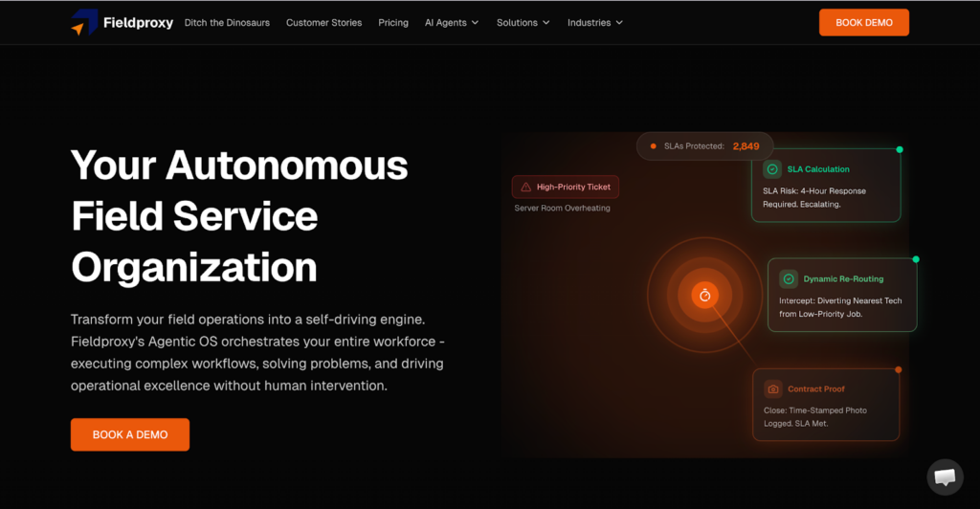Click the Dynamic Re-Routing card title

click(843, 279)
